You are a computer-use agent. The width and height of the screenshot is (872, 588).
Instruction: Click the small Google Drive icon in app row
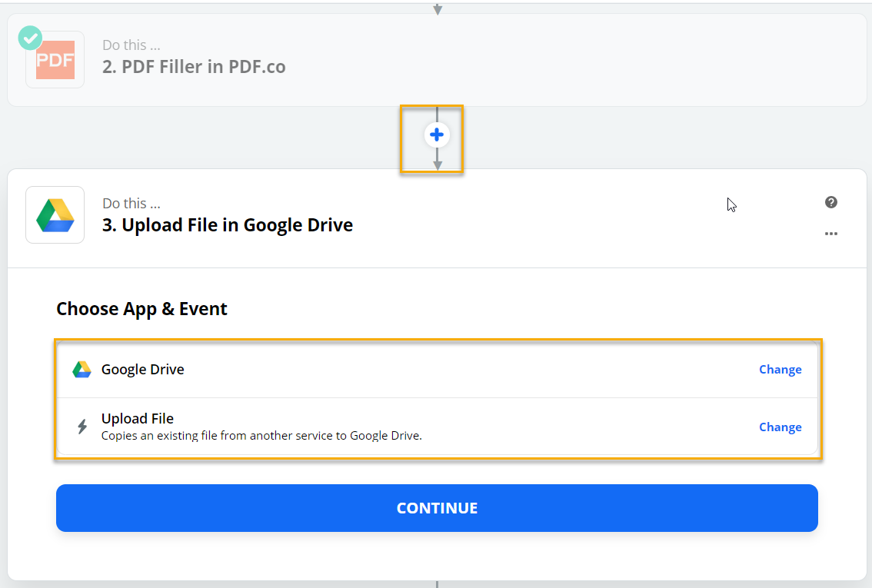click(x=82, y=370)
